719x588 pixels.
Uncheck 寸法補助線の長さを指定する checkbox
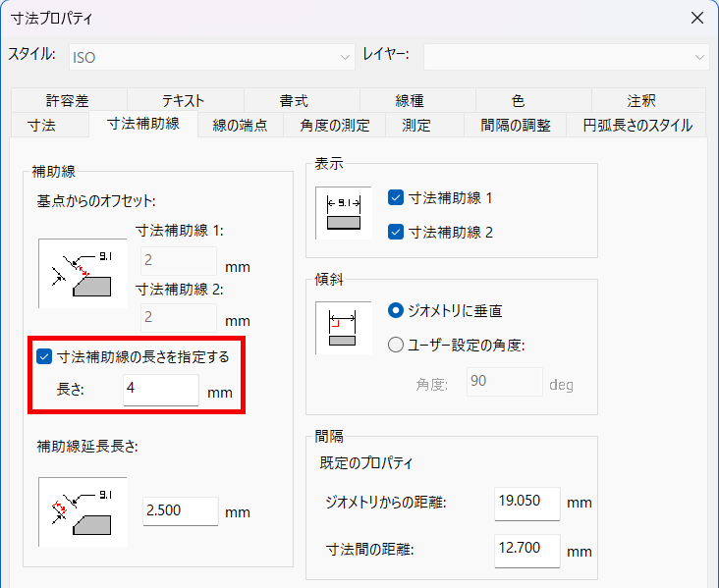click(x=44, y=357)
